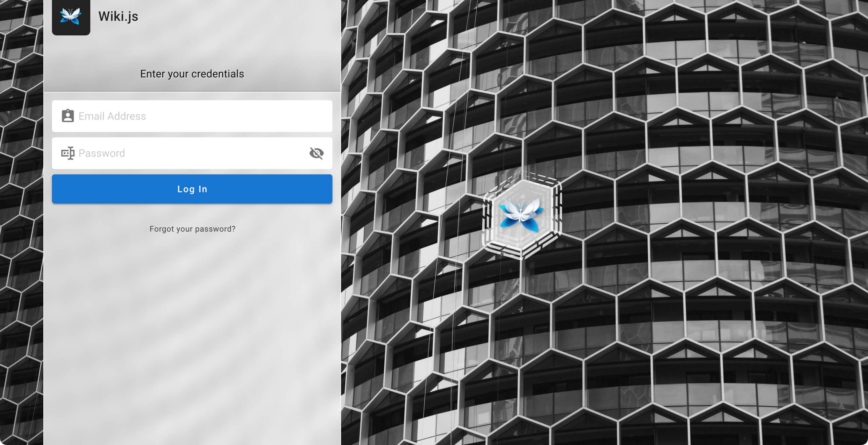Image resolution: width=868 pixels, height=445 pixels.
Task: Click the blue Log In button
Action: pyautogui.click(x=192, y=189)
